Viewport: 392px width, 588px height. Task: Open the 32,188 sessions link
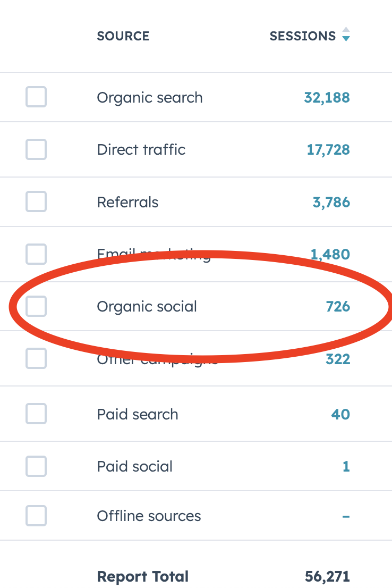[x=327, y=97]
